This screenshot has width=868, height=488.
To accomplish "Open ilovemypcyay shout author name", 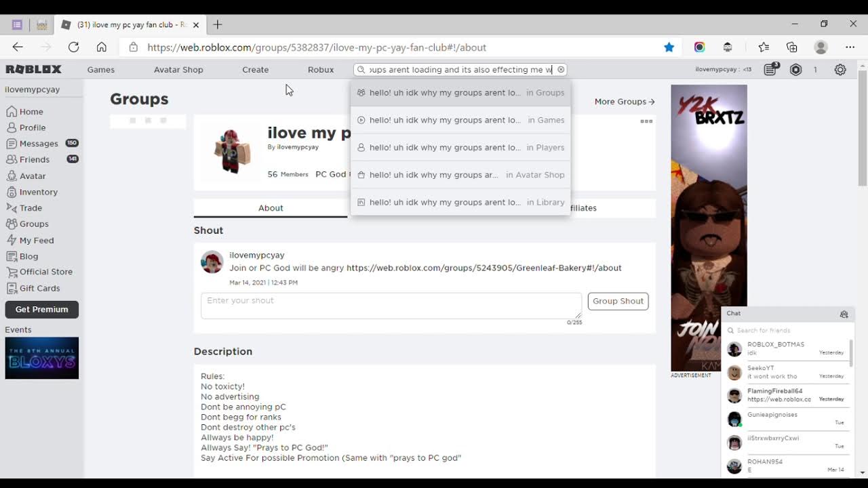I will coord(257,255).
